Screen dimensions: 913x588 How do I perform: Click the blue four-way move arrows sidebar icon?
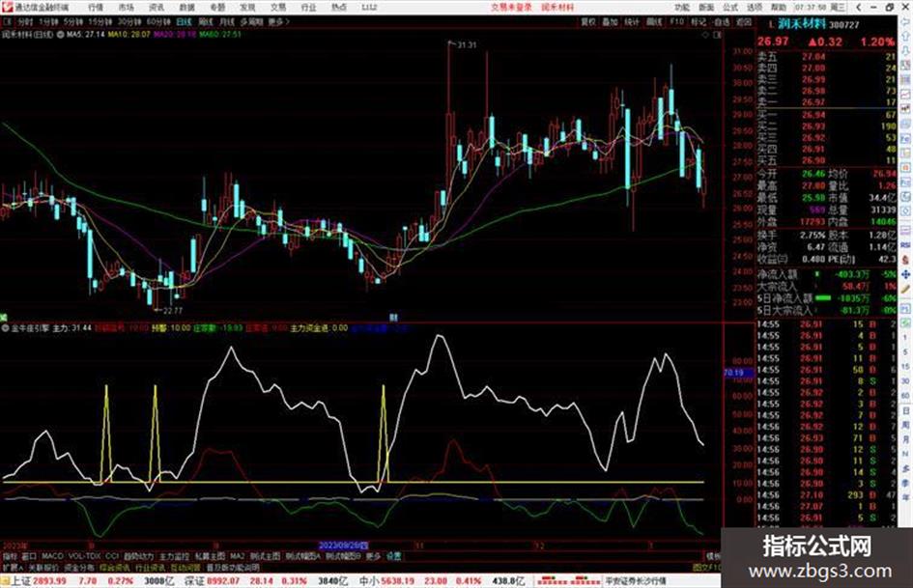click(x=906, y=274)
